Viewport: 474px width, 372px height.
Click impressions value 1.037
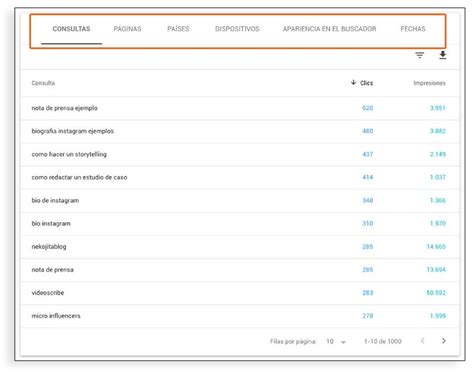438,177
